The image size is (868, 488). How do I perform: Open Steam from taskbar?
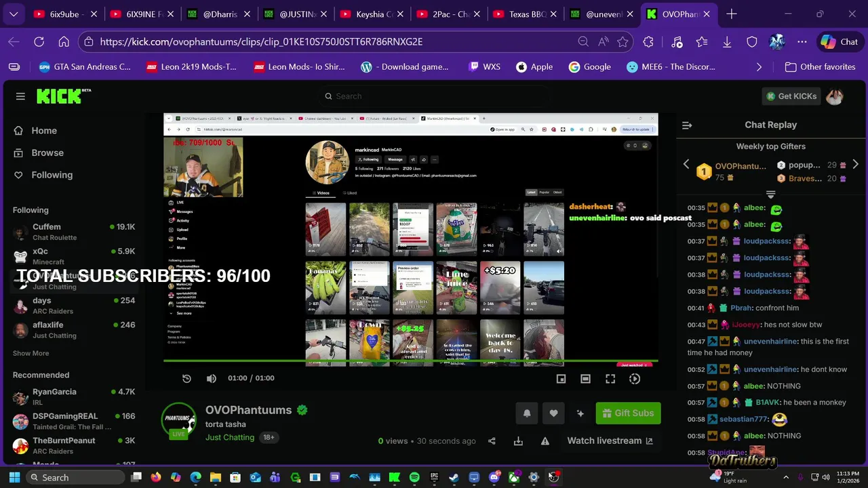[454, 477]
